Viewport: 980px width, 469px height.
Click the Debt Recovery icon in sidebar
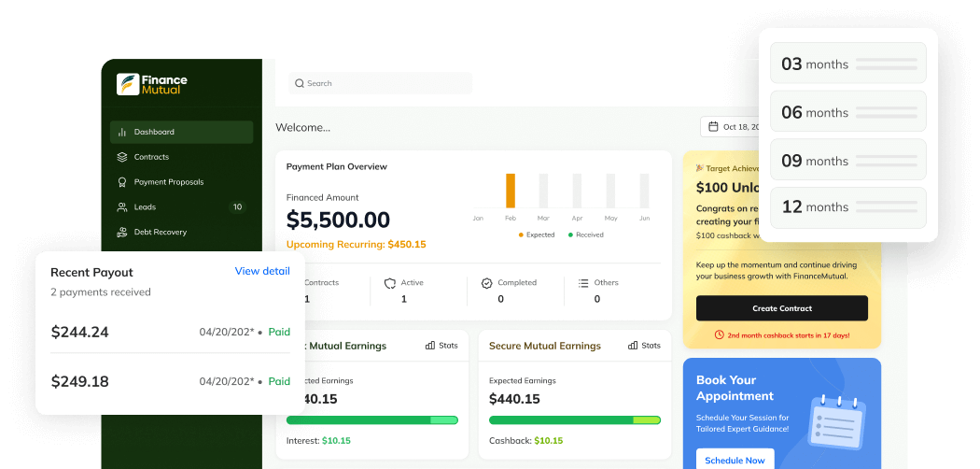click(x=122, y=232)
